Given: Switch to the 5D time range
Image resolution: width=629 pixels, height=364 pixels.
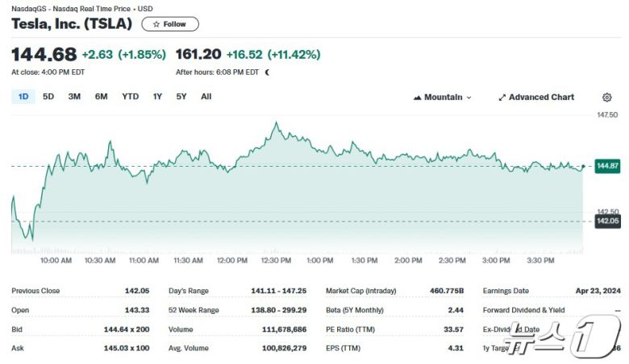Looking at the screenshot, I should tap(48, 97).
